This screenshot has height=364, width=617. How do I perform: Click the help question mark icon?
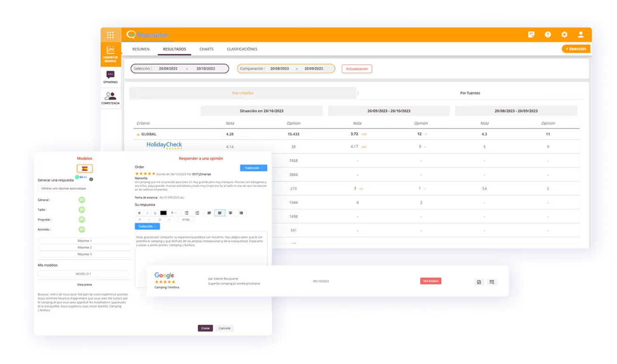click(548, 34)
